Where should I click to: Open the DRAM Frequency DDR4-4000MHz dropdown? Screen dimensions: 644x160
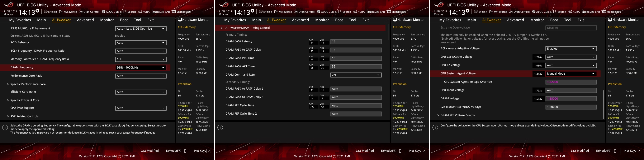click(141, 68)
